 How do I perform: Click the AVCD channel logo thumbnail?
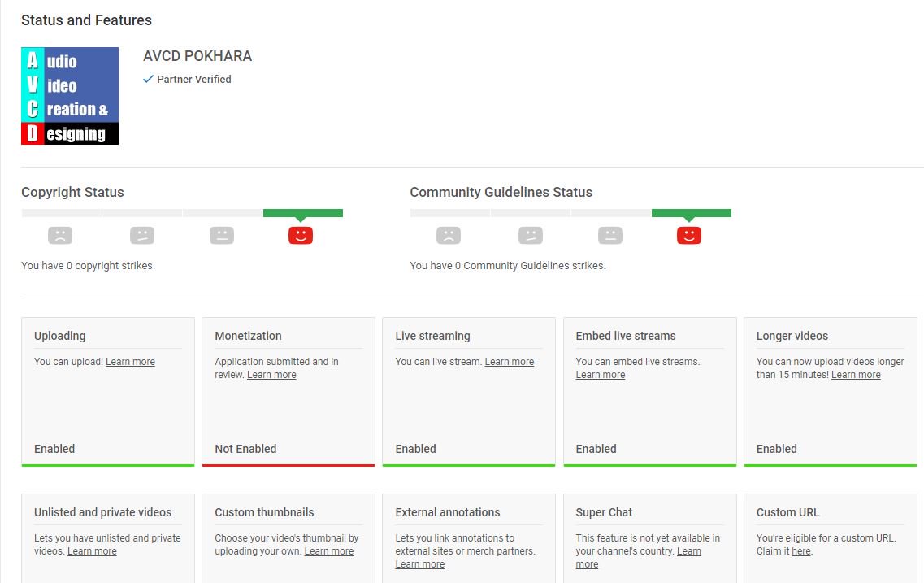(70, 95)
